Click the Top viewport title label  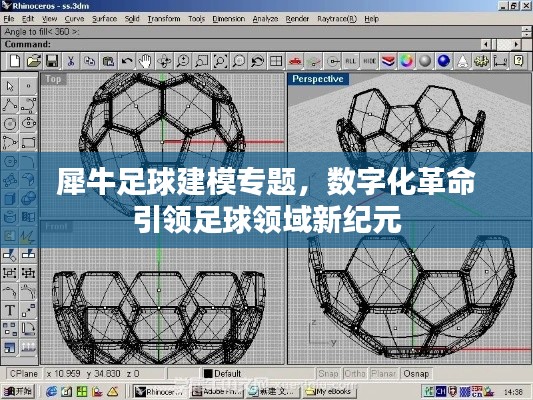tap(53, 79)
